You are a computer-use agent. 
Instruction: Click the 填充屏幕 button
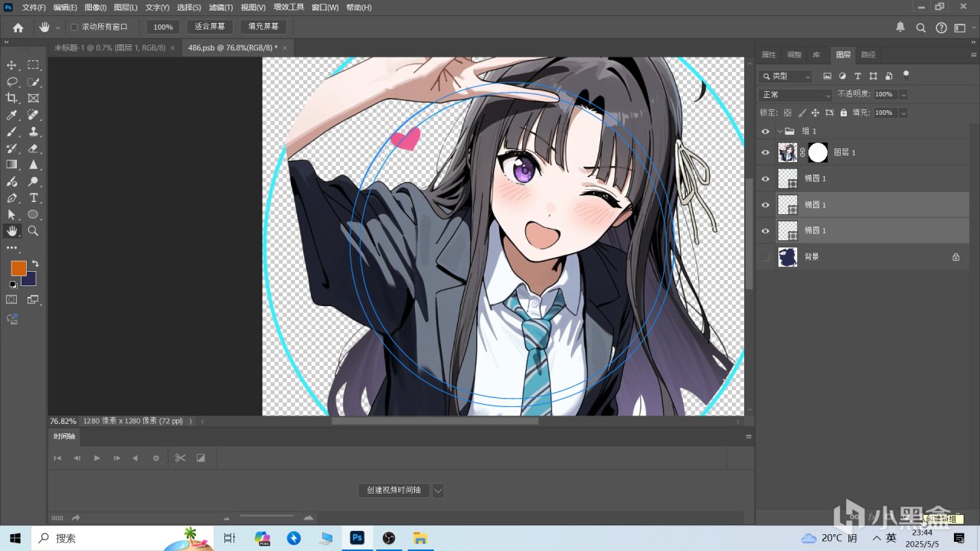[263, 27]
